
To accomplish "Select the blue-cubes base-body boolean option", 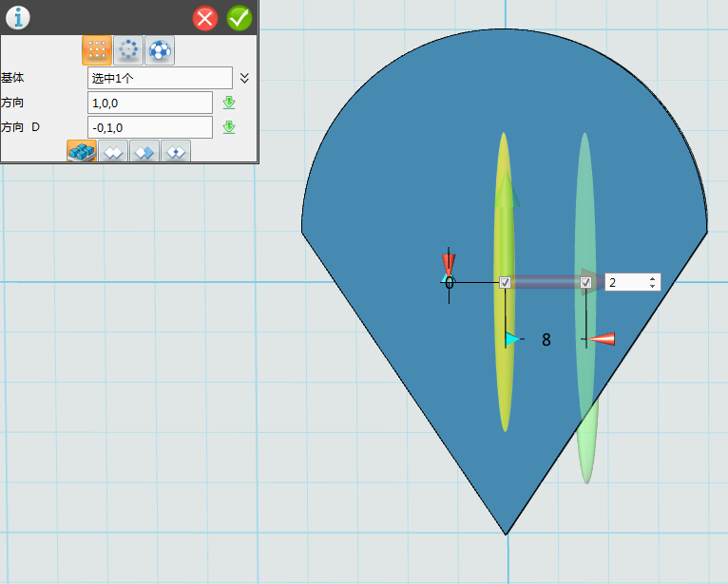I will point(82,151).
